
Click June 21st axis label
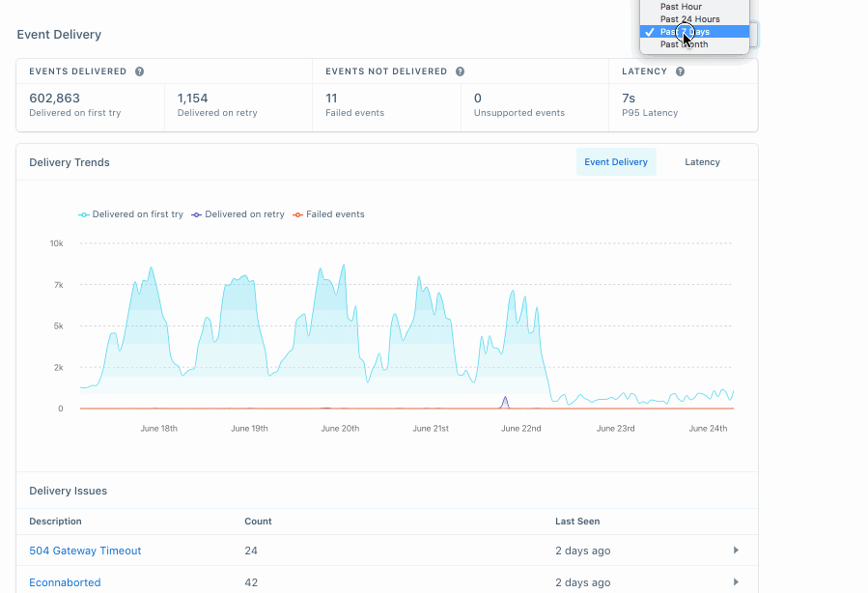point(431,428)
